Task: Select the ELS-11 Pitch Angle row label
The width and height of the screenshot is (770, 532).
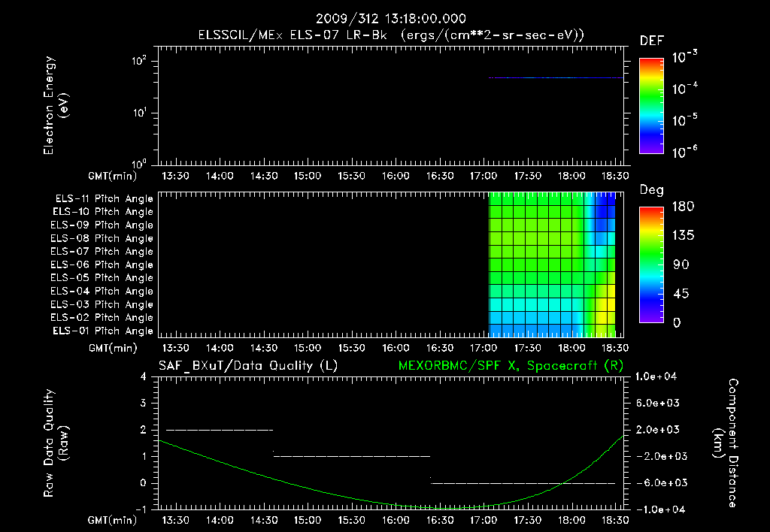Action: pos(104,199)
